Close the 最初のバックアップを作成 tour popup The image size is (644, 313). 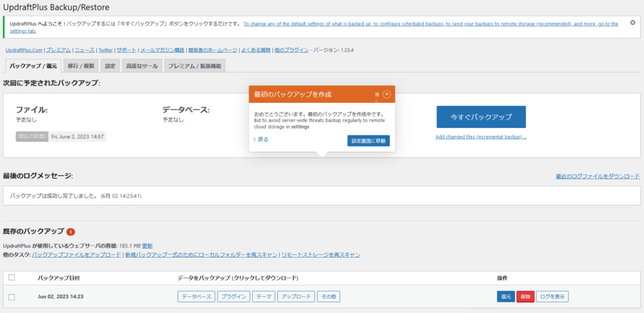coord(387,94)
